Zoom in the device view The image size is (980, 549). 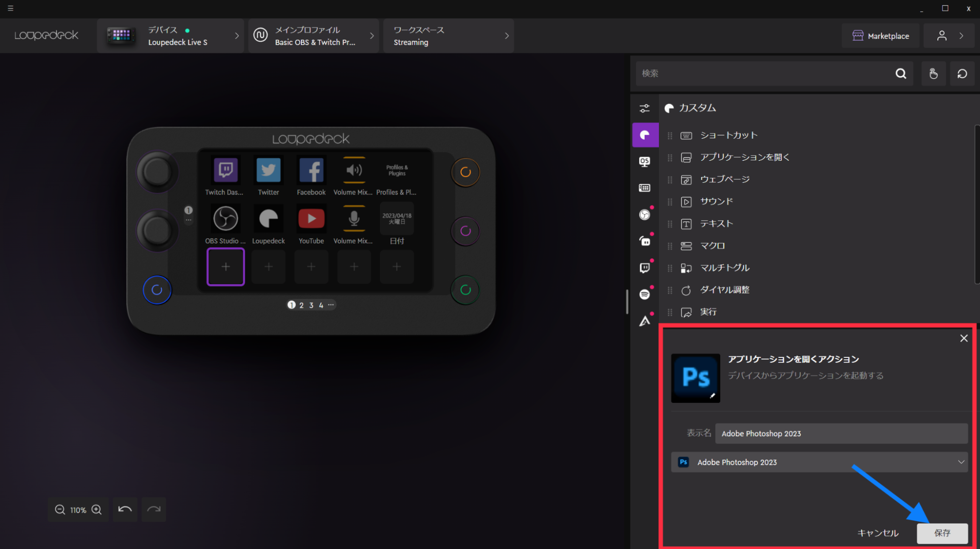[97, 510]
